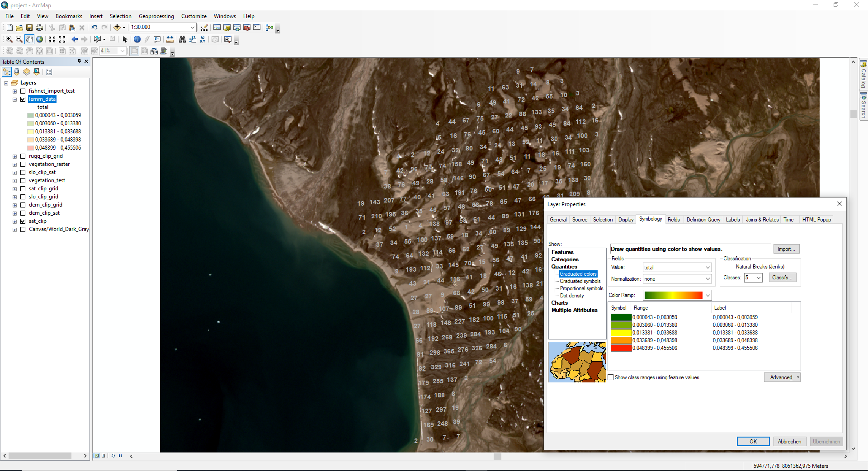Image resolution: width=868 pixels, height=471 pixels.
Task: Expand the vegetation_test layer node
Action: tap(14, 181)
